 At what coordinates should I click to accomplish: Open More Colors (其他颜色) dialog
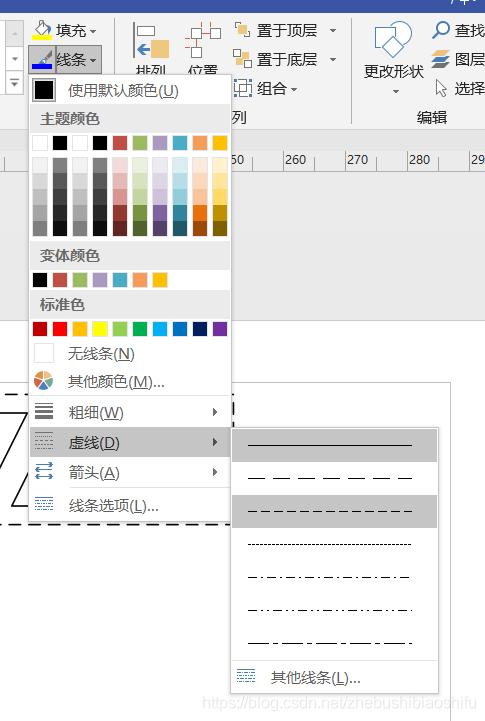click(x=131, y=381)
